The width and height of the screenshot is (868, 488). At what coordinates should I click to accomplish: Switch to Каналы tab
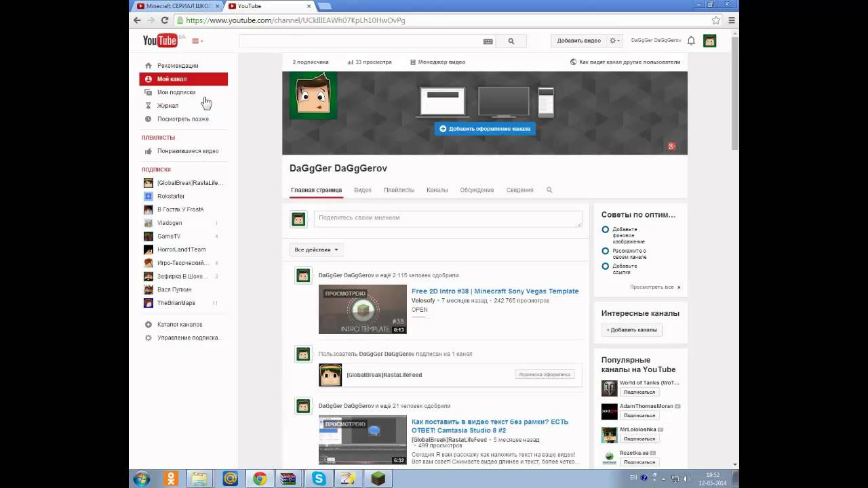(x=437, y=190)
